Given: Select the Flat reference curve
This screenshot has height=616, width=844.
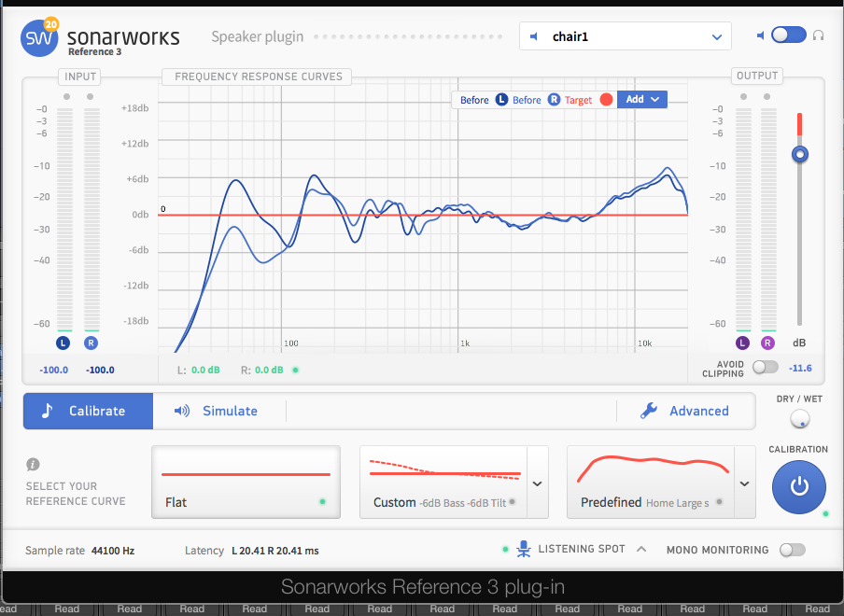Looking at the screenshot, I should (x=246, y=482).
